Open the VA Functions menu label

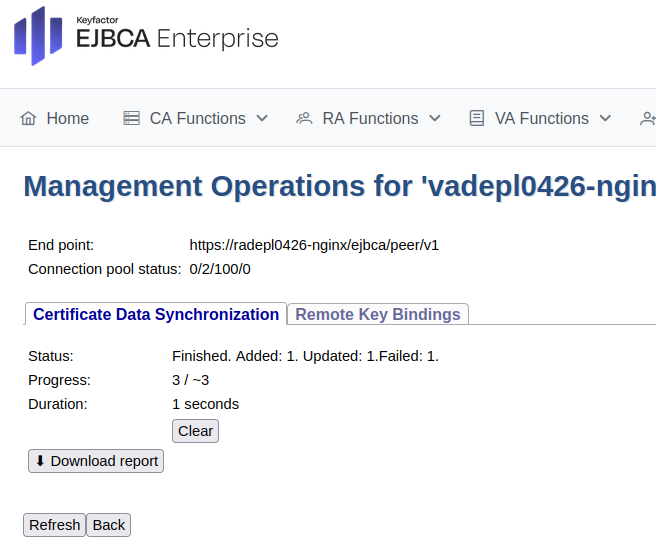[541, 118]
